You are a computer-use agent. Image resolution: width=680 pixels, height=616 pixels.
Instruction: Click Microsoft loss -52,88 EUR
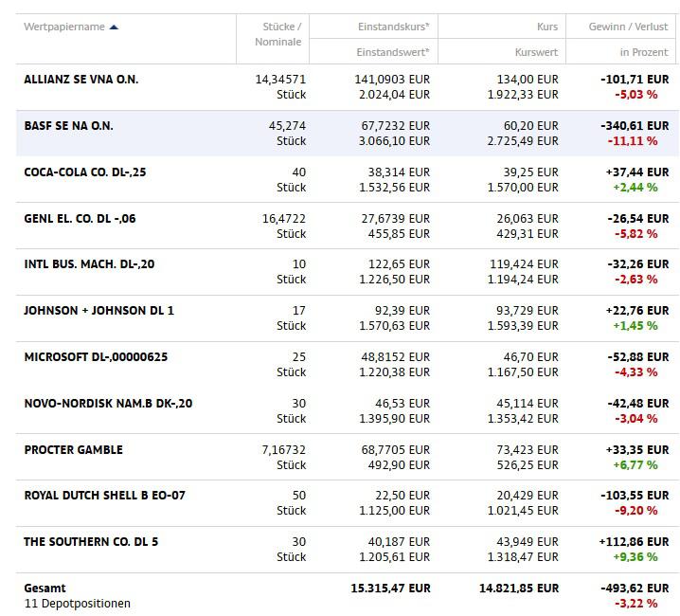tap(638, 357)
